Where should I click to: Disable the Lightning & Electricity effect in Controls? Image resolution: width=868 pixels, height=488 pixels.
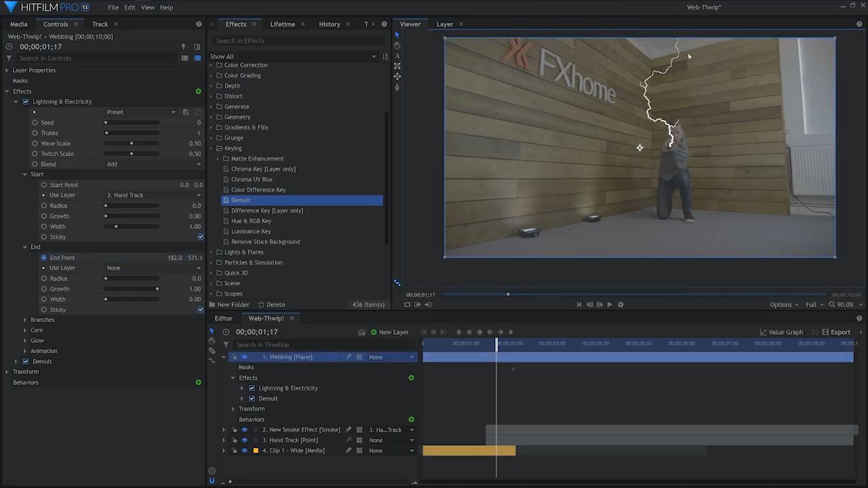coord(26,102)
